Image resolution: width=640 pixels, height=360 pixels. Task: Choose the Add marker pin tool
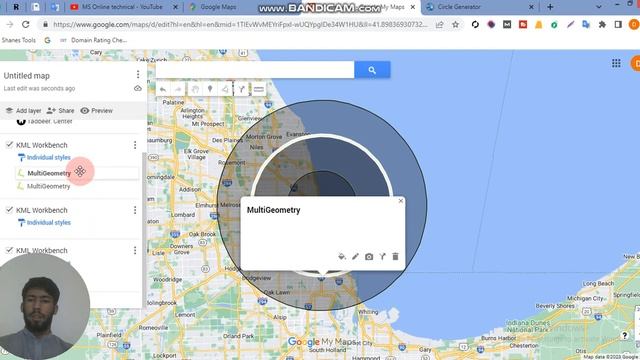point(210,89)
